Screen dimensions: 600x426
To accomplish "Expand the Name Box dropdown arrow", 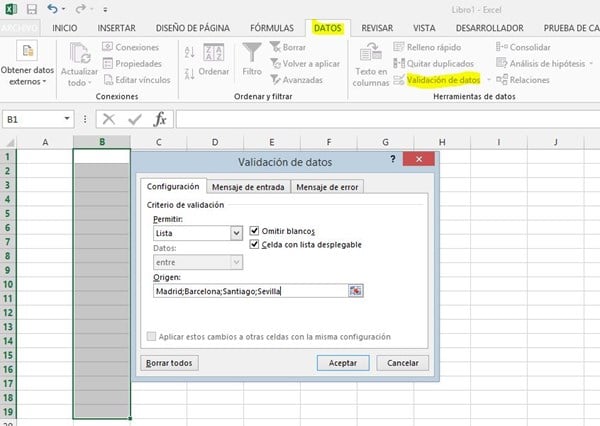I will pyautogui.click(x=68, y=119).
